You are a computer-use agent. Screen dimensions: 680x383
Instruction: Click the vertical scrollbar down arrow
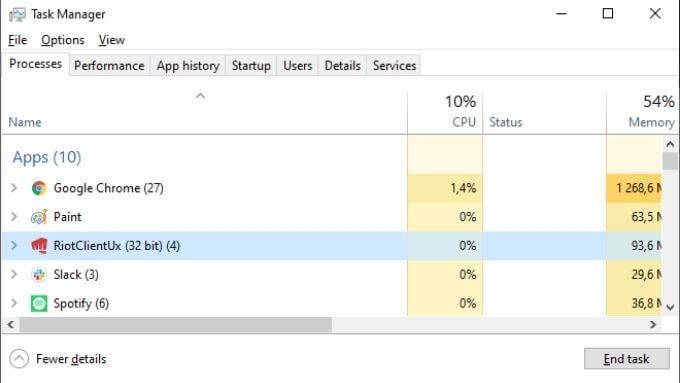pos(670,307)
